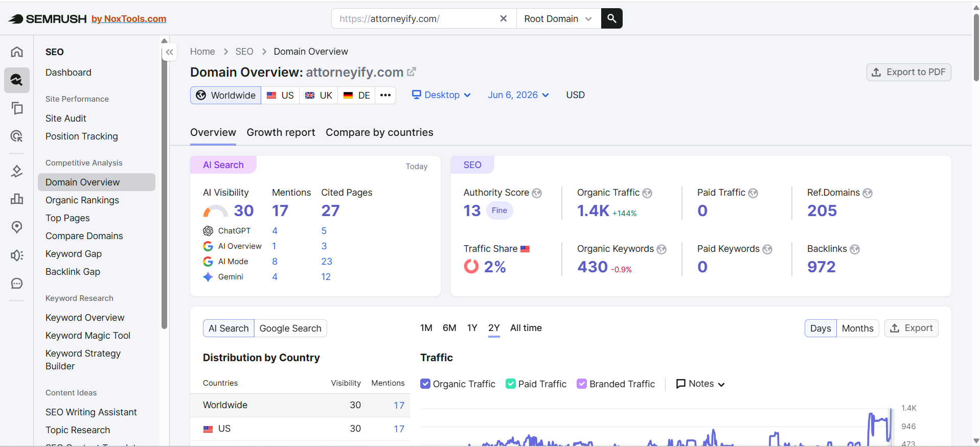
Task: Click the Traffic Share donut indicator
Action: [471, 266]
